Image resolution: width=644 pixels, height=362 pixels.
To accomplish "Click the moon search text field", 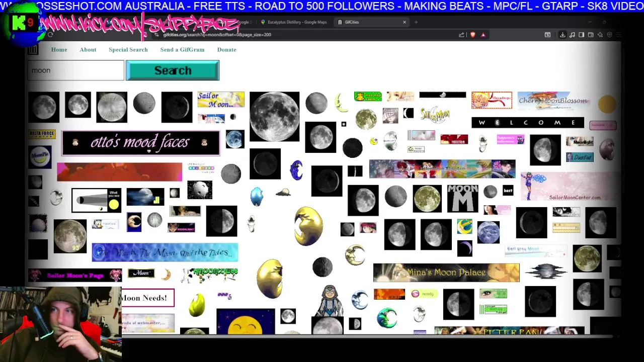I will tap(75, 70).
